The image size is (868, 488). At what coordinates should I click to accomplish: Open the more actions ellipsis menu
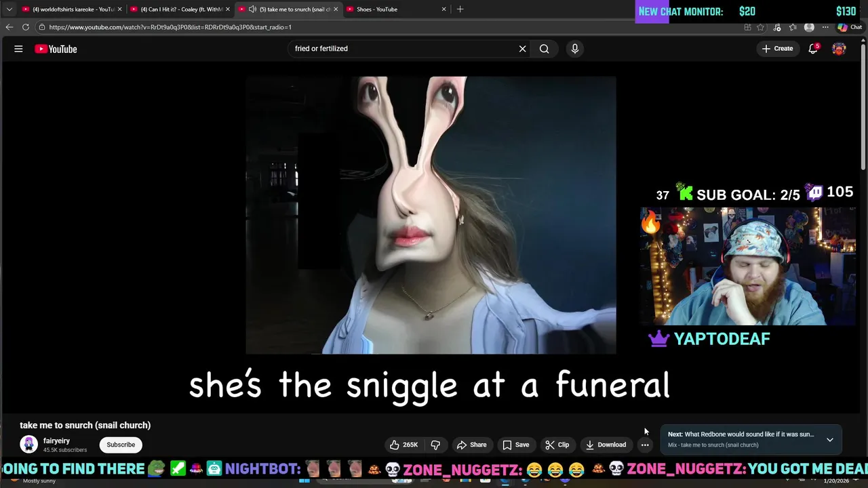coord(645,445)
